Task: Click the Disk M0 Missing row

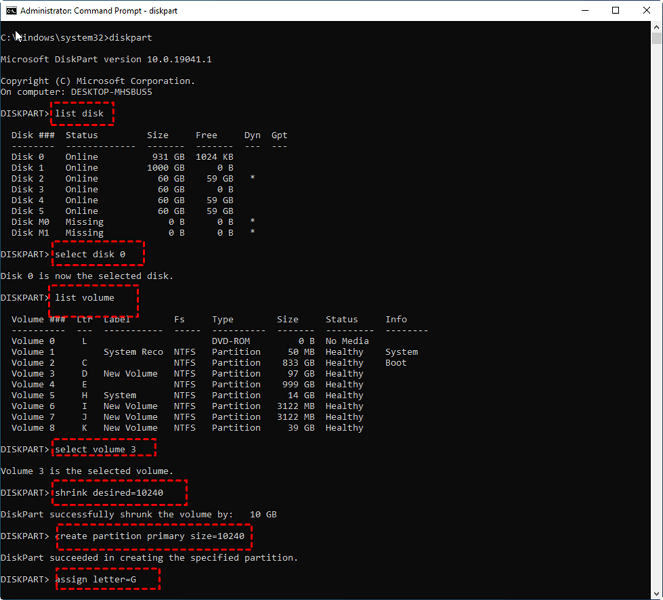Action: (x=120, y=222)
